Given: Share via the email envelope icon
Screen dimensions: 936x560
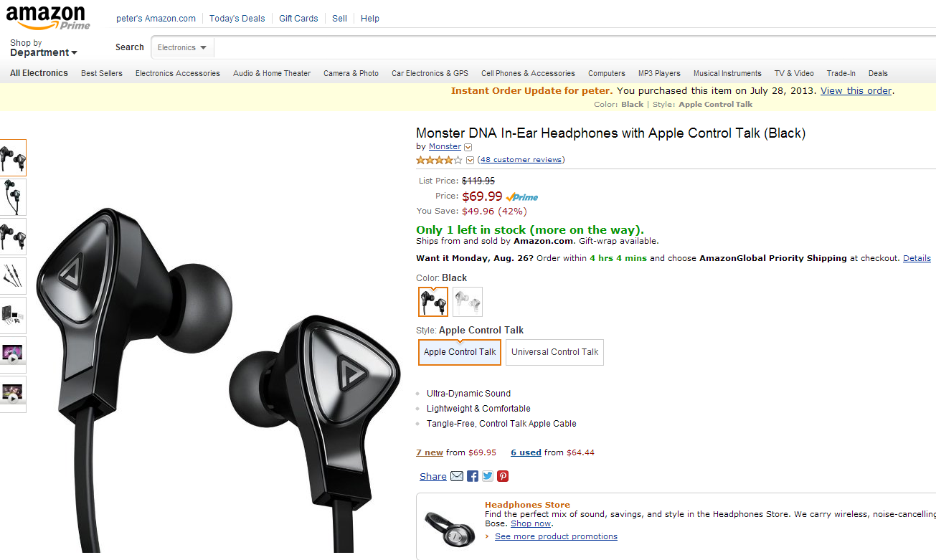Looking at the screenshot, I should [x=457, y=476].
